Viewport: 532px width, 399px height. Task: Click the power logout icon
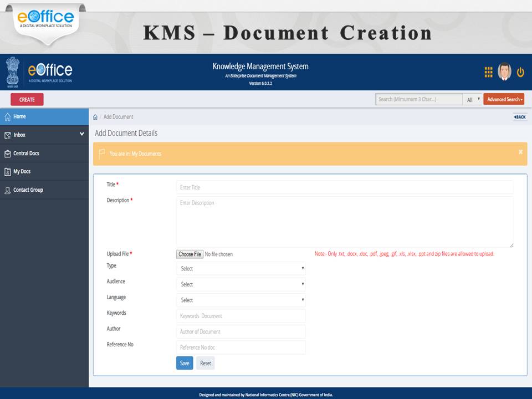pos(520,72)
